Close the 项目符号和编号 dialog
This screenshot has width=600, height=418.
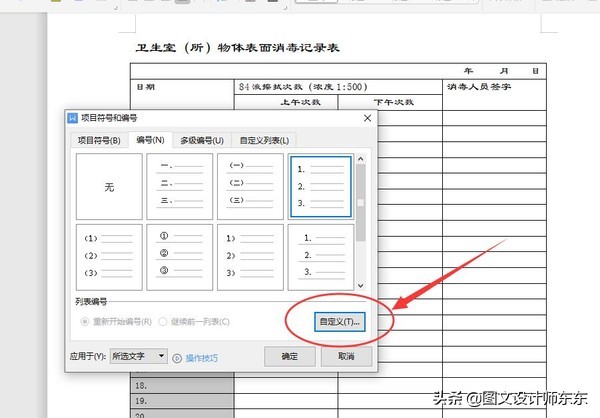367,118
